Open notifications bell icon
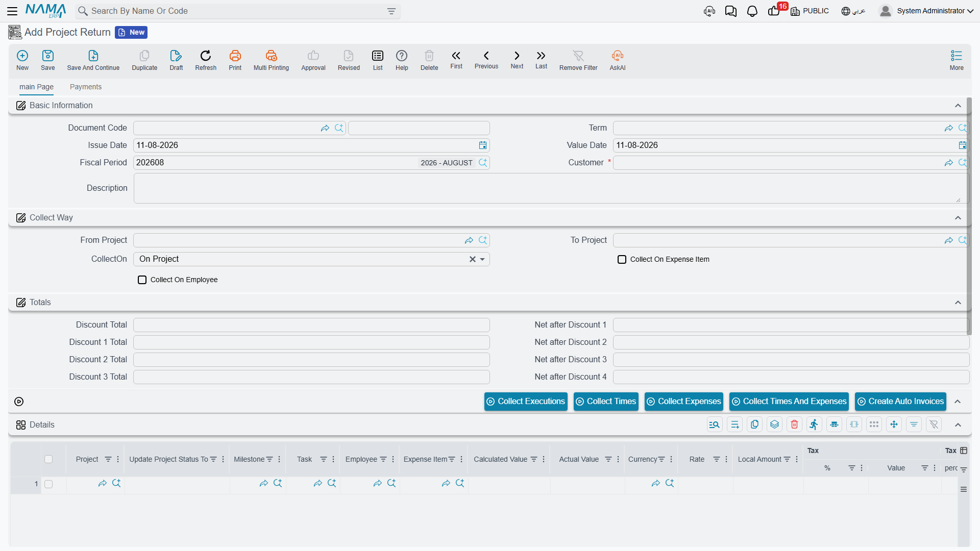This screenshot has width=980, height=551. coord(752,11)
